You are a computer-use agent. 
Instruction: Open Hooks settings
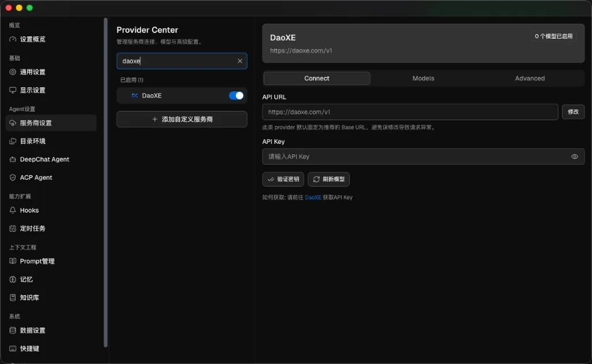[51, 210]
